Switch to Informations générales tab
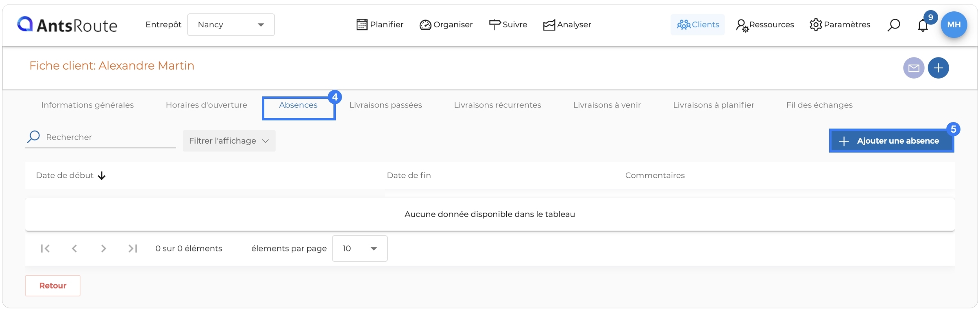Viewport: 980px width, 310px height. coord(87,105)
